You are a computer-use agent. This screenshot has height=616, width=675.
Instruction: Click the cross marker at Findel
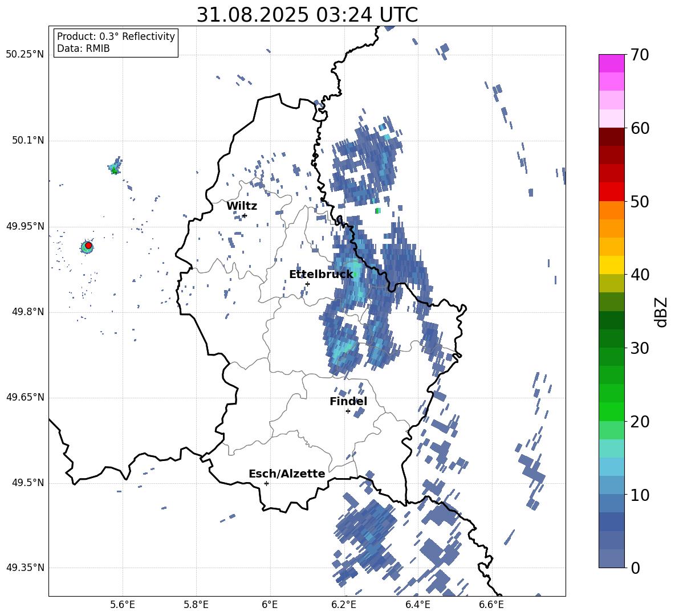(x=348, y=411)
